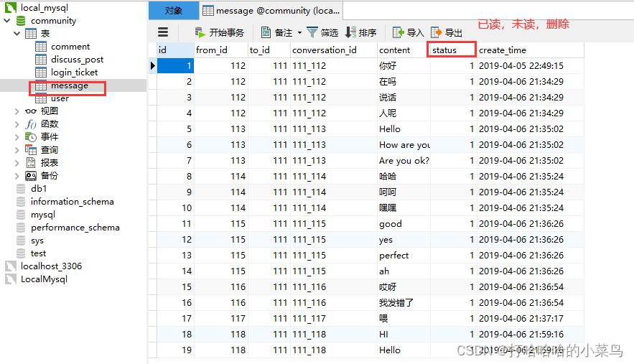Click create_time cell 2019-04-06 21:37:17
Image resolution: width=634 pixels, height=364 pixels.
point(530,318)
